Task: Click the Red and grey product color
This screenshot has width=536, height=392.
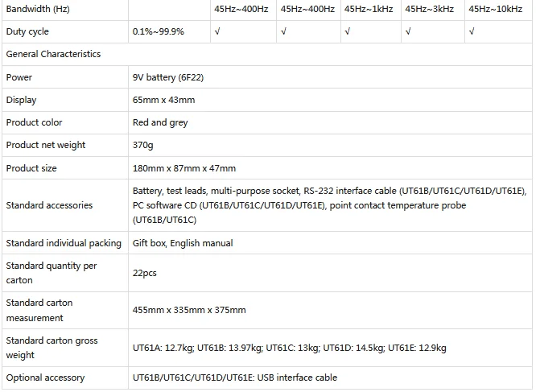Action: [160, 122]
